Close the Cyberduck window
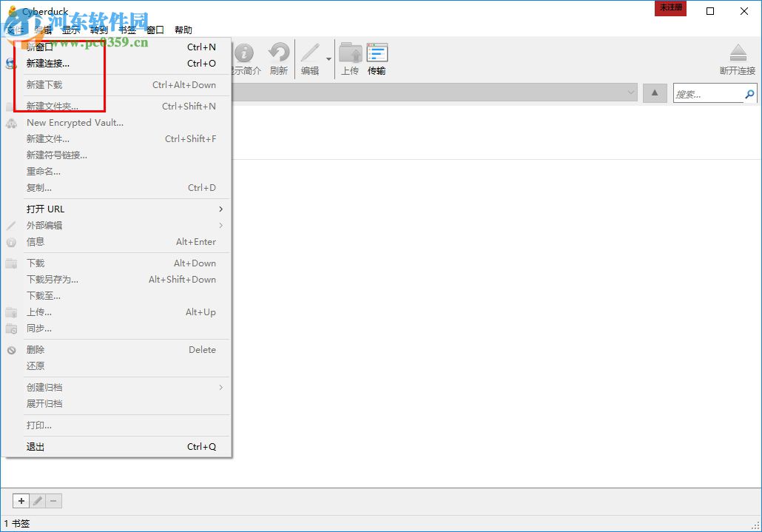The width and height of the screenshot is (762, 532). point(744,11)
